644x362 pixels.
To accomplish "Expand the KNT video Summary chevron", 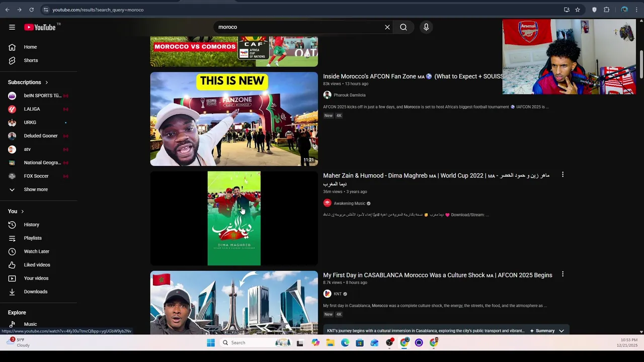I will [561, 331].
